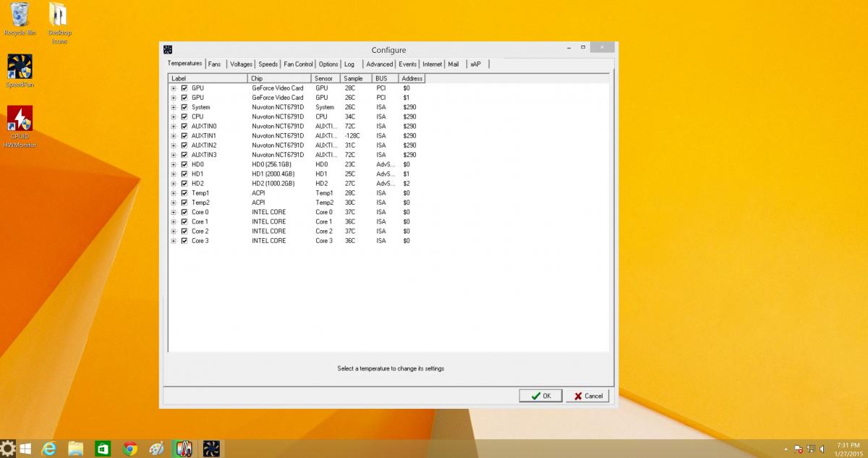Expand the GPU row with address $1
868x458 pixels.
pyautogui.click(x=174, y=97)
